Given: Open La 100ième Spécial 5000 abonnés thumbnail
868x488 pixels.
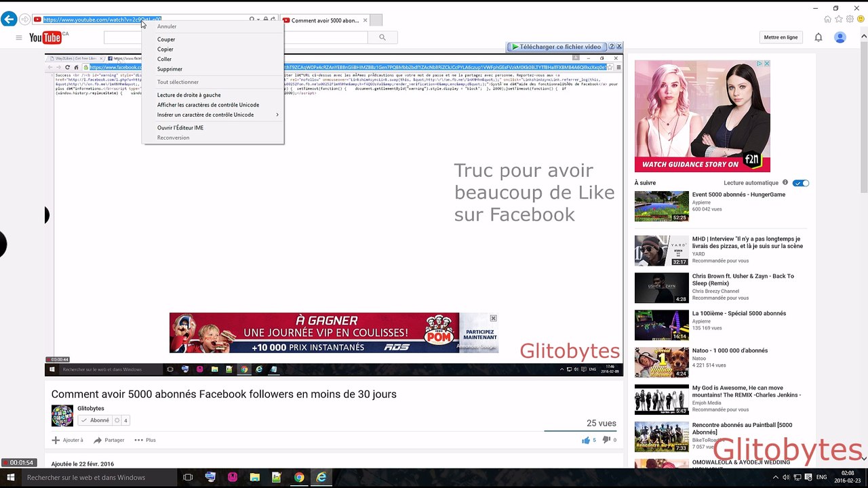Looking at the screenshot, I should click(x=661, y=325).
